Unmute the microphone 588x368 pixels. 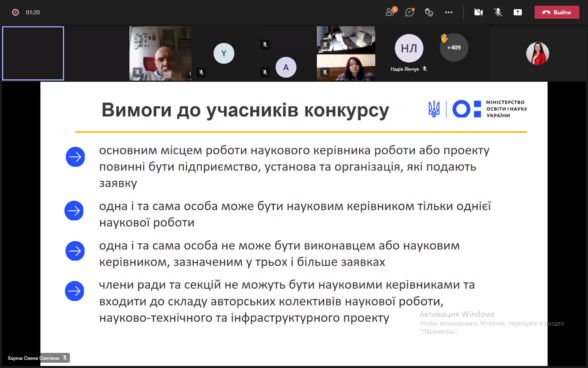498,12
